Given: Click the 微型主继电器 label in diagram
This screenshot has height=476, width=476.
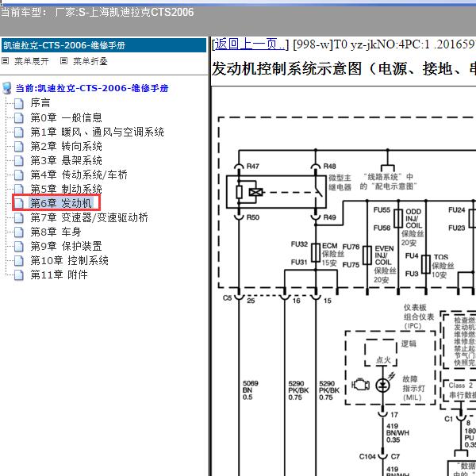Looking at the screenshot, I should 340,182.
